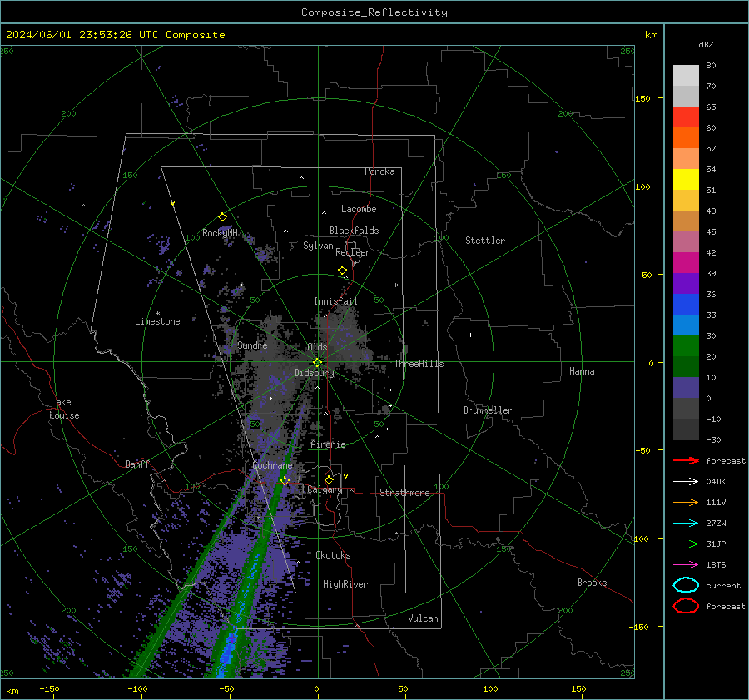Select the blue 36-33 dBZ color band
The height and width of the screenshot is (700, 749).
coord(686,305)
